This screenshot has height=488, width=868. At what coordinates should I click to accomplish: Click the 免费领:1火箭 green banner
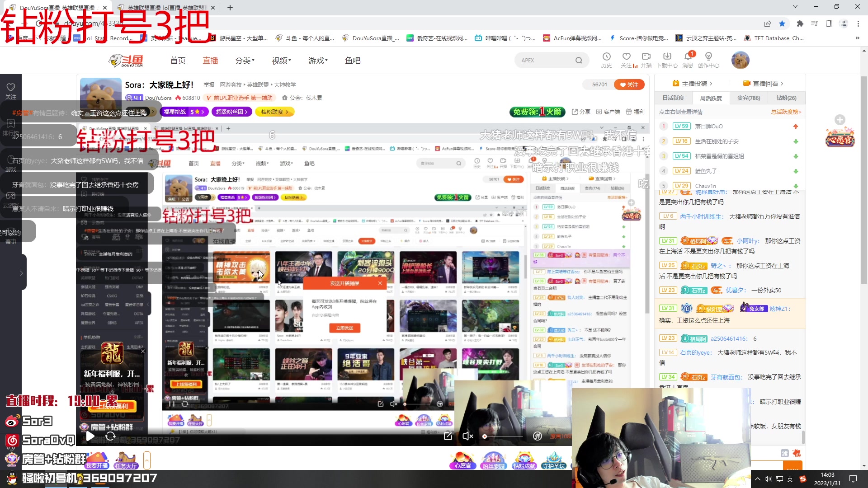point(538,112)
